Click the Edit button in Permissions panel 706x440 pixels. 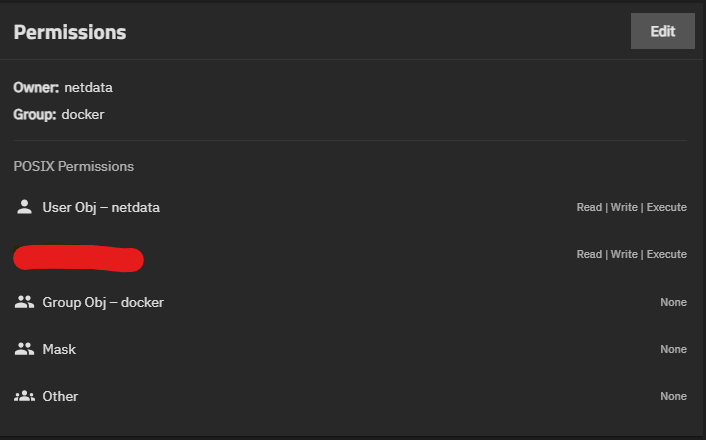[662, 31]
